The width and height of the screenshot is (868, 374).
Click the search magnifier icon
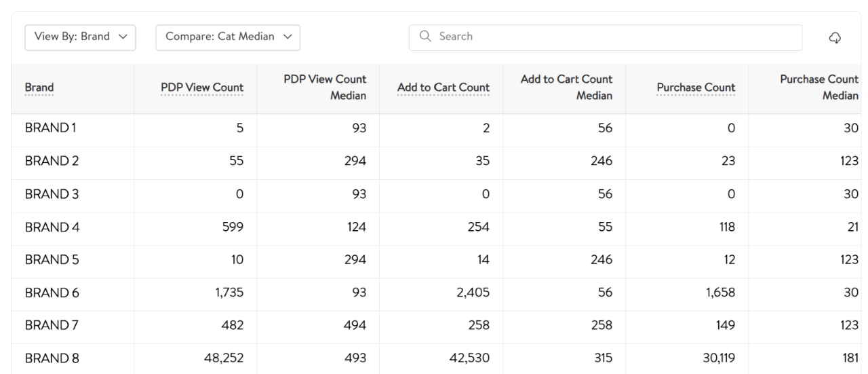(426, 37)
